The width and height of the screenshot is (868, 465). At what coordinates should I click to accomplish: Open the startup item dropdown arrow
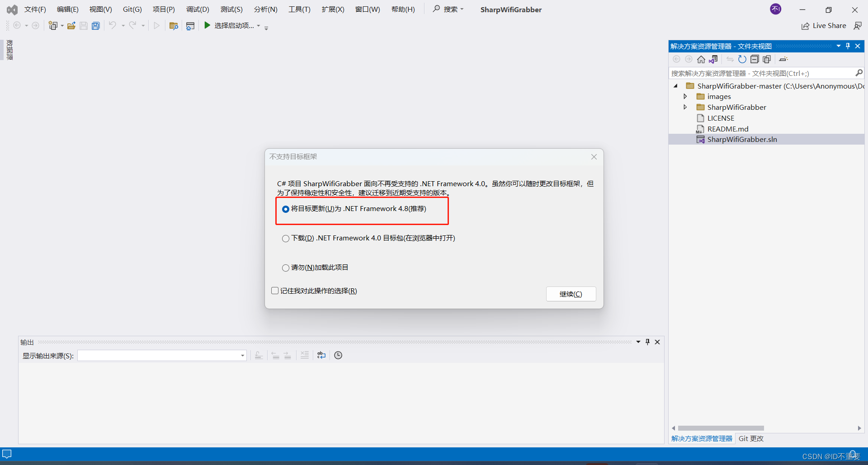(x=259, y=26)
